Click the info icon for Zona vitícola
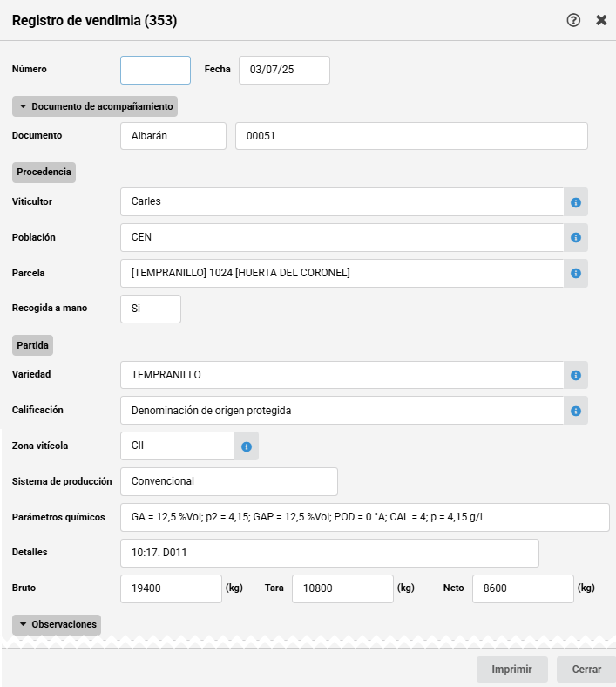Viewport: 616px width, 687px height. [x=247, y=446]
